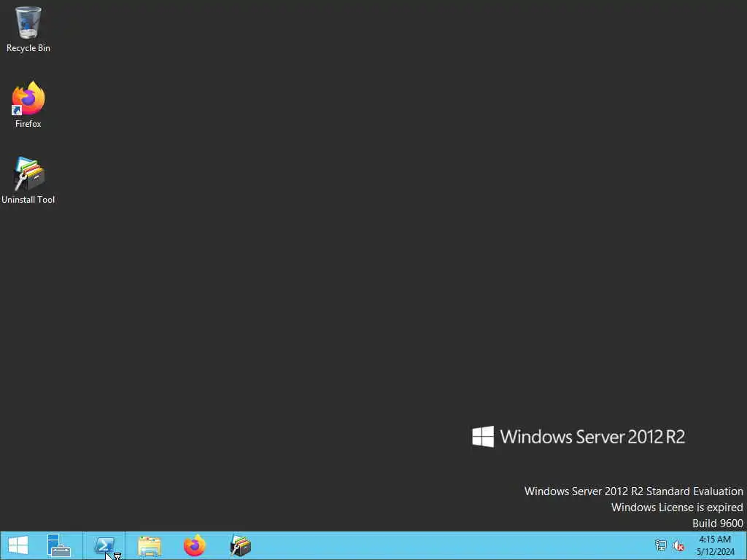The image size is (747, 560).
Task: Open Server Manager from the taskbar
Action: [59, 545]
